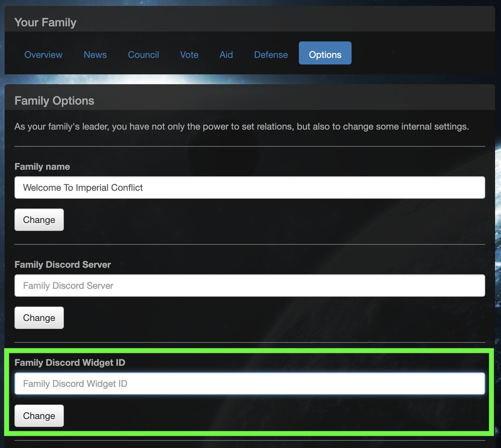Click the Your Family heading

(45, 22)
